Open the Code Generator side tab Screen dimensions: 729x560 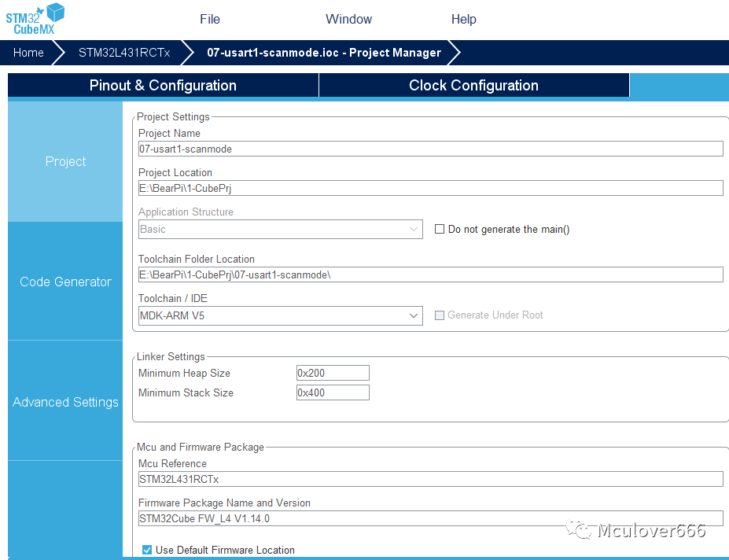tap(65, 282)
